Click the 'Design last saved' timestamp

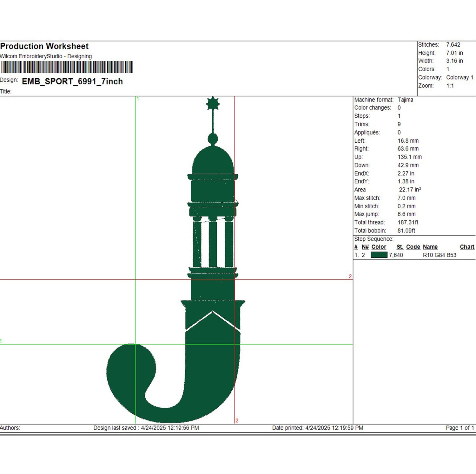pos(146,428)
